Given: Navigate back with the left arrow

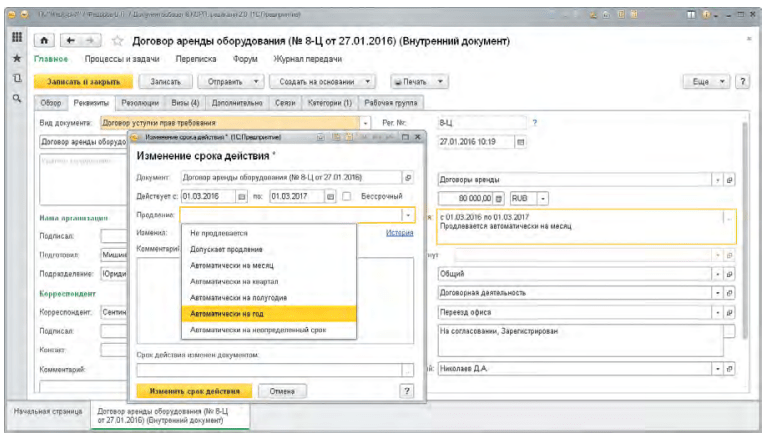Looking at the screenshot, I should click(70, 41).
